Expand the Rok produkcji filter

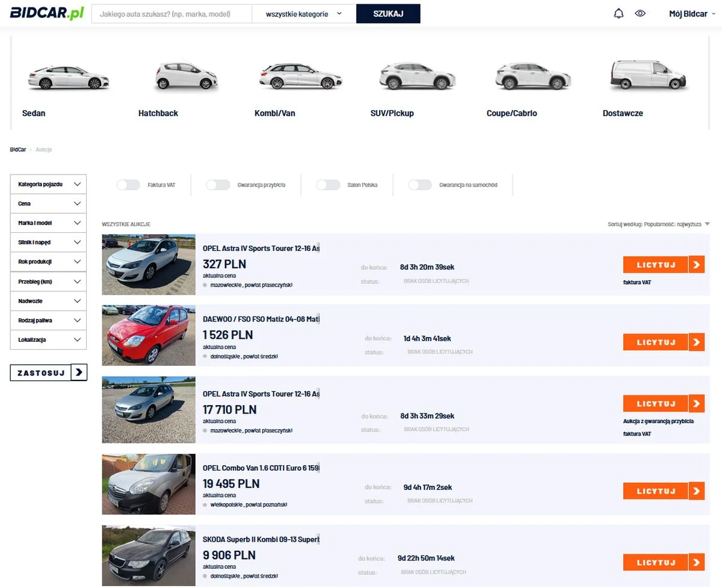pos(48,262)
